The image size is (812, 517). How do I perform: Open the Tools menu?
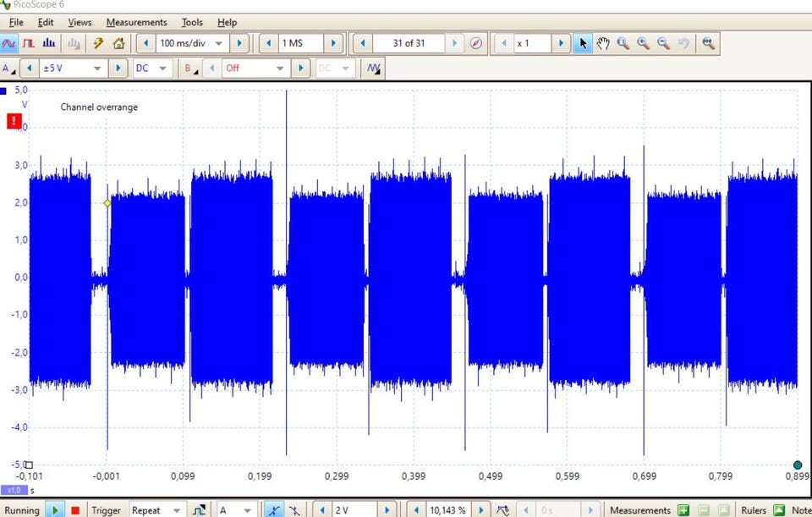(192, 22)
